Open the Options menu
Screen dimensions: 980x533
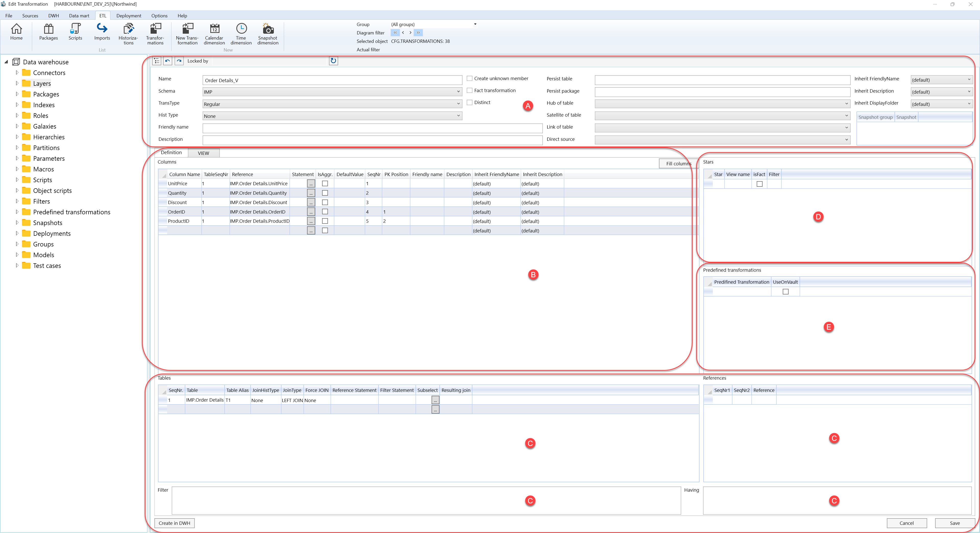pos(160,16)
